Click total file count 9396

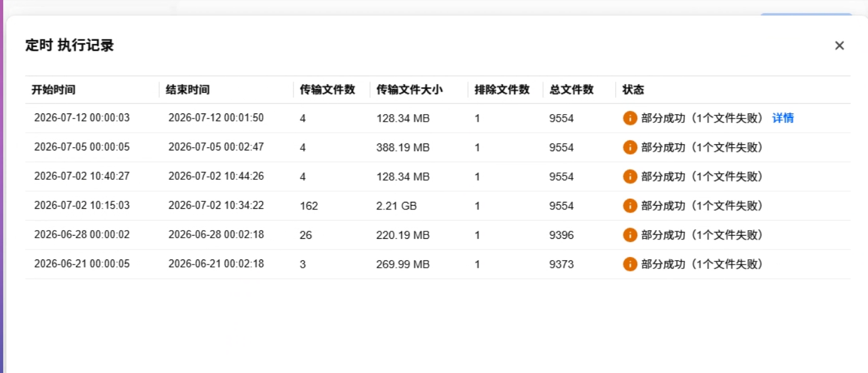point(561,235)
